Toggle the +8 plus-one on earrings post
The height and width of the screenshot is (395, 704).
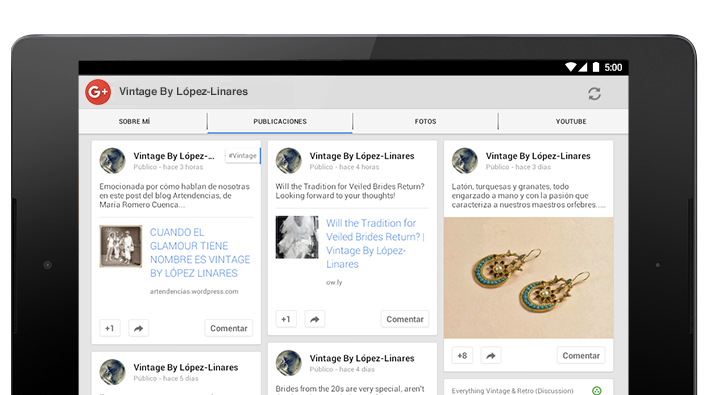coord(462,356)
